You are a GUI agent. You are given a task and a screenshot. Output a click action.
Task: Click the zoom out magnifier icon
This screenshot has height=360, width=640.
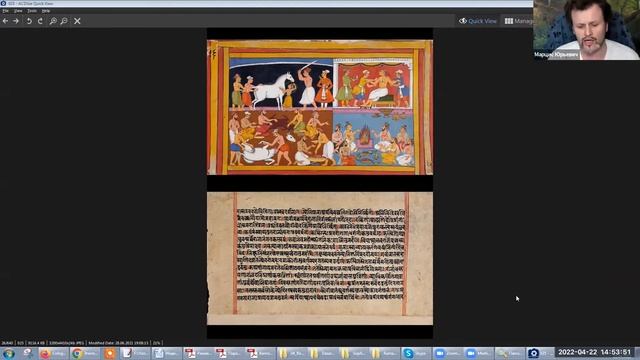coord(64,21)
